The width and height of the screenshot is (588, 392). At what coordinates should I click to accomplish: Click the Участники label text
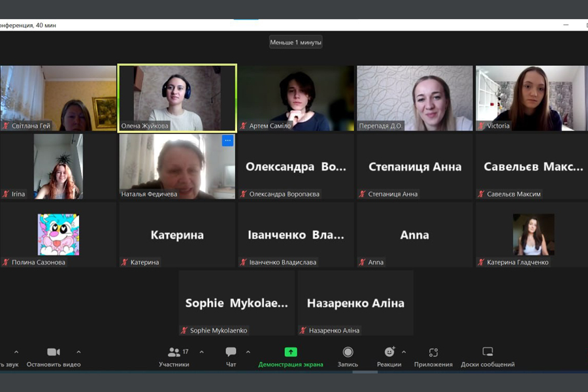click(x=174, y=365)
